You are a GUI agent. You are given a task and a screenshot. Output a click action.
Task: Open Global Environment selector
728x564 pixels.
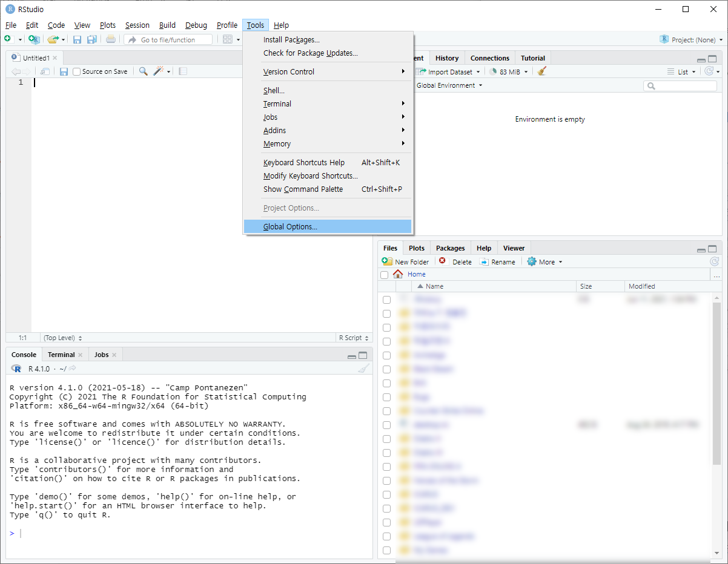[449, 85]
